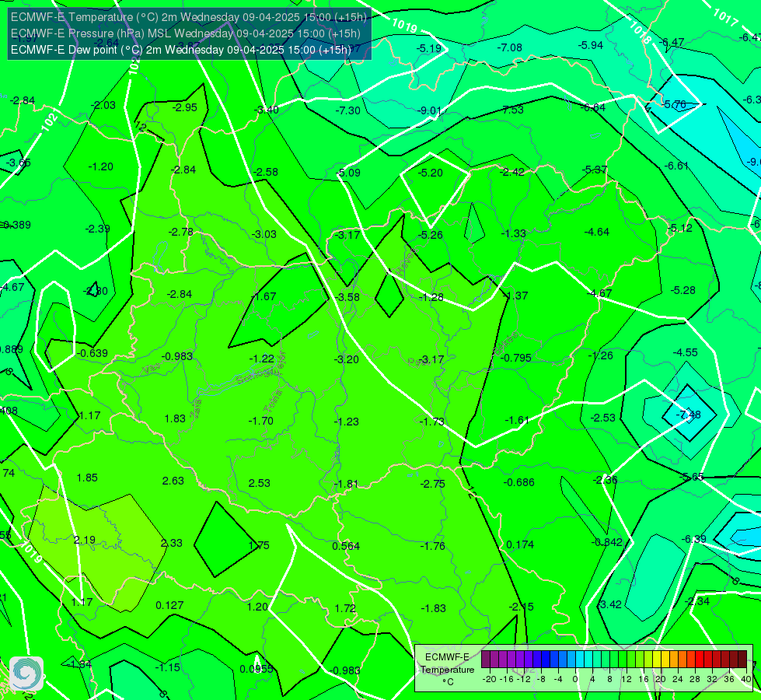The height and width of the screenshot is (700, 761).
Task: Click the dew point value -1.61
Action: coord(517,420)
